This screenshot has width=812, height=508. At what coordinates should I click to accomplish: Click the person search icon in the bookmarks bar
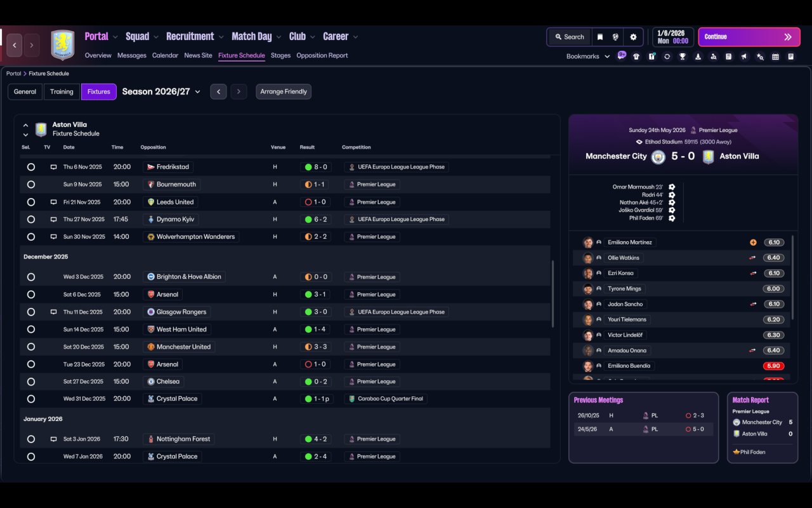[x=714, y=57]
